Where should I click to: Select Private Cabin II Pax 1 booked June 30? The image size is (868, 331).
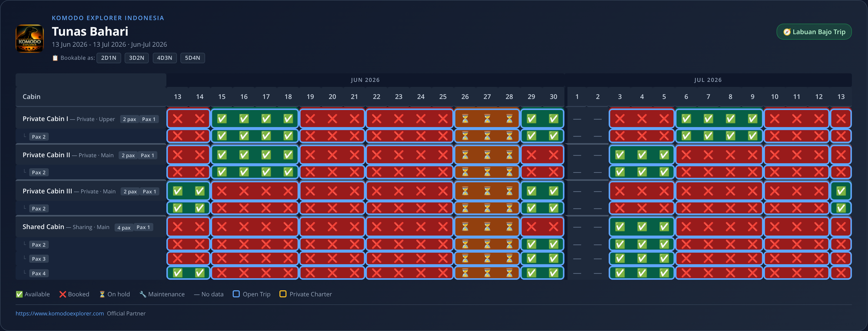click(553, 155)
